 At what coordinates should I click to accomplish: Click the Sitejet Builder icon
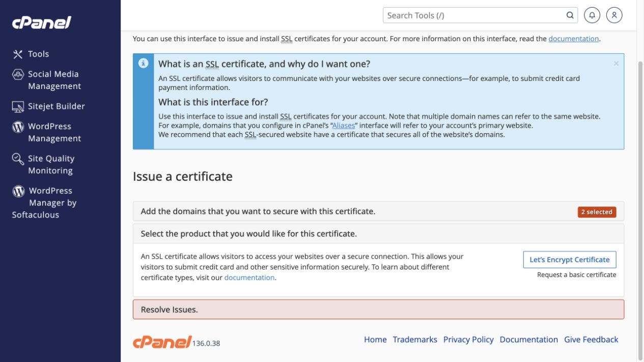pyautogui.click(x=18, y=106)
